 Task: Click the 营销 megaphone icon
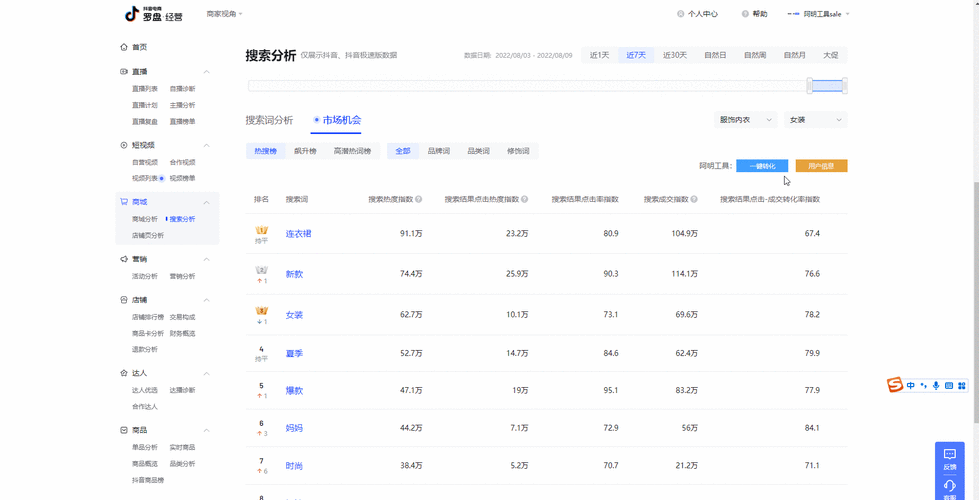124,258
